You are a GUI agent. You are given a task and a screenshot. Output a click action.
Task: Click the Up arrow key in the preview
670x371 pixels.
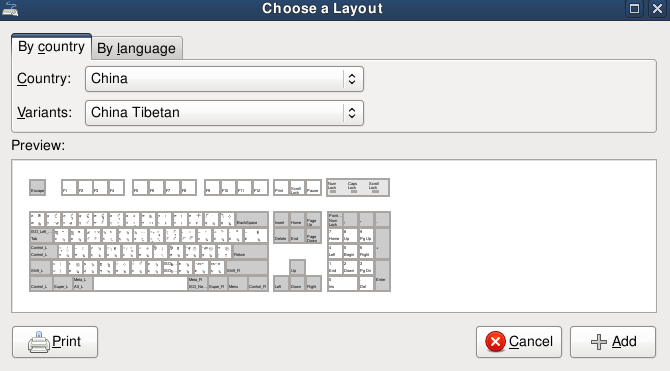297,267
